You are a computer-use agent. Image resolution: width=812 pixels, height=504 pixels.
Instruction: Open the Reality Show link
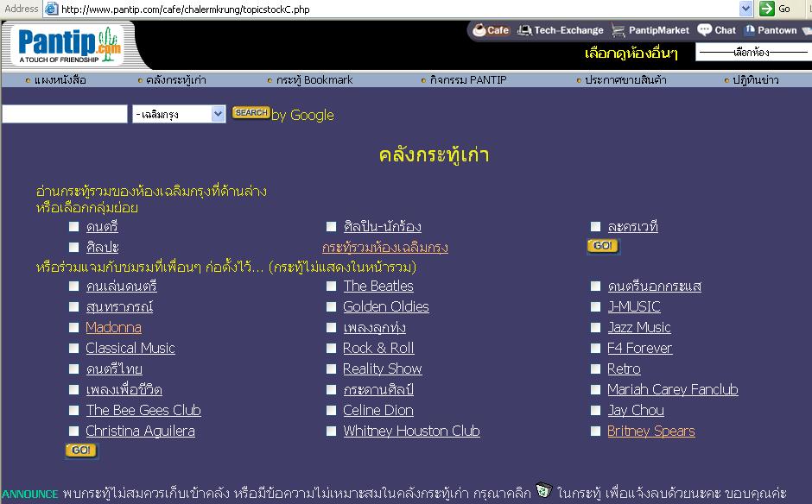(x=382, y=369)
